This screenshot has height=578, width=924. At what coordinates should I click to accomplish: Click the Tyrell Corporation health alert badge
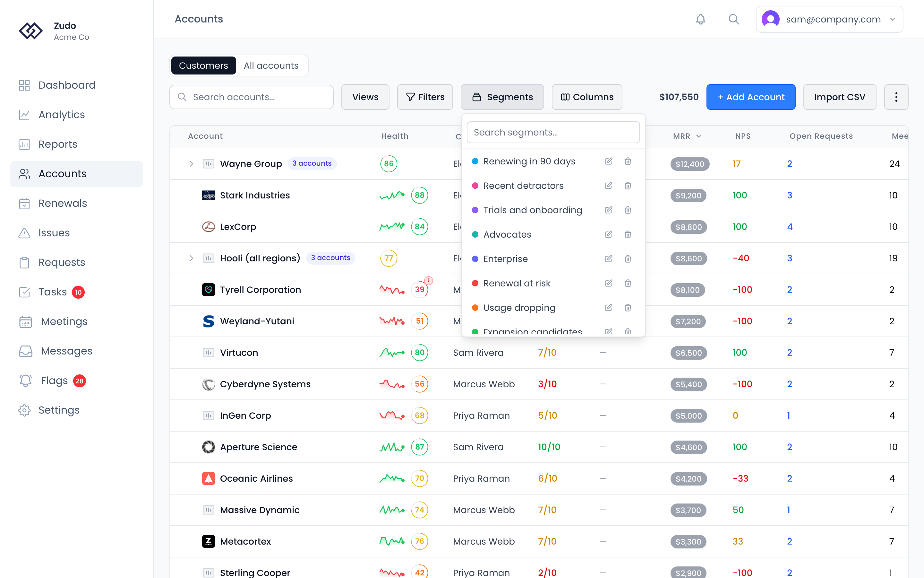click(428, 281)
